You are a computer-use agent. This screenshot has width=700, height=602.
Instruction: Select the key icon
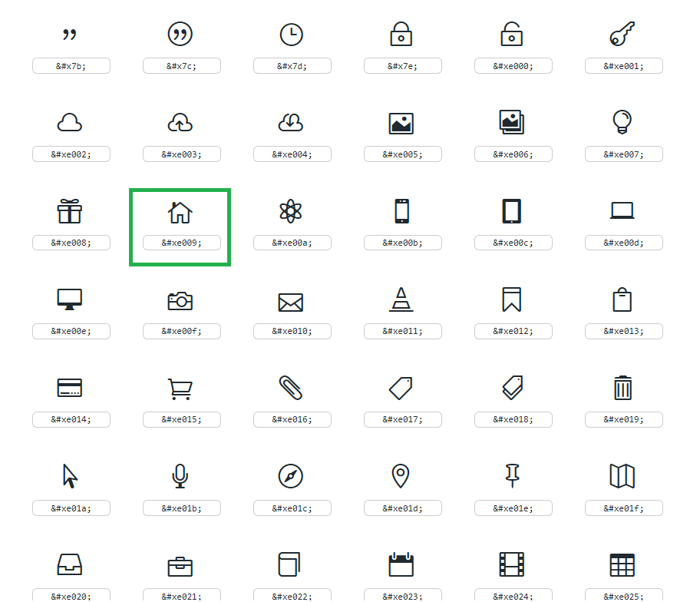coord(622,34)
